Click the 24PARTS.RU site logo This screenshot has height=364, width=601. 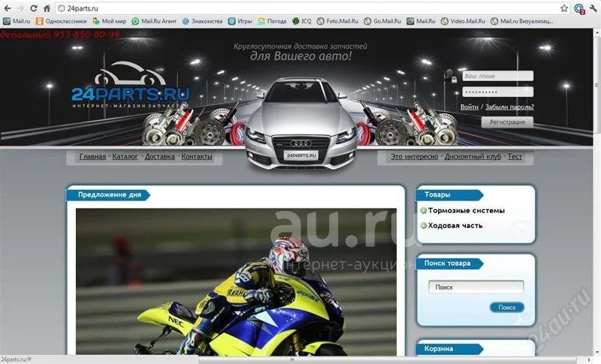130,86
